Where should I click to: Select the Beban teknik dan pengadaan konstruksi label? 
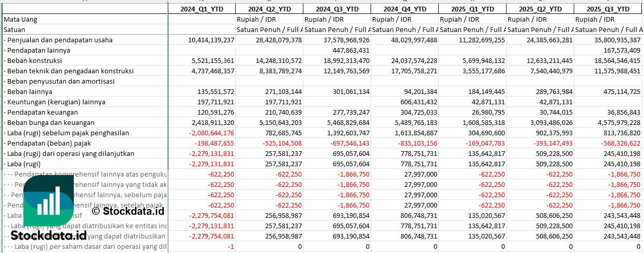[x=70, y=71]
